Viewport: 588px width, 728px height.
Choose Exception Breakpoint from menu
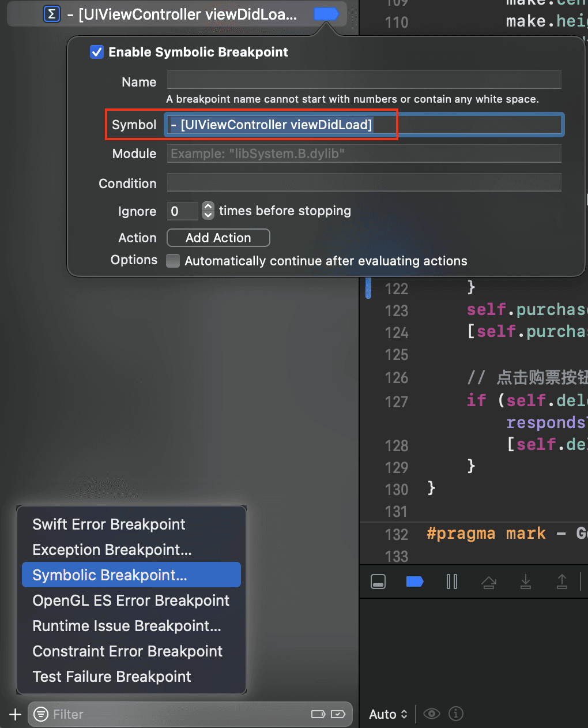[131, 550]
